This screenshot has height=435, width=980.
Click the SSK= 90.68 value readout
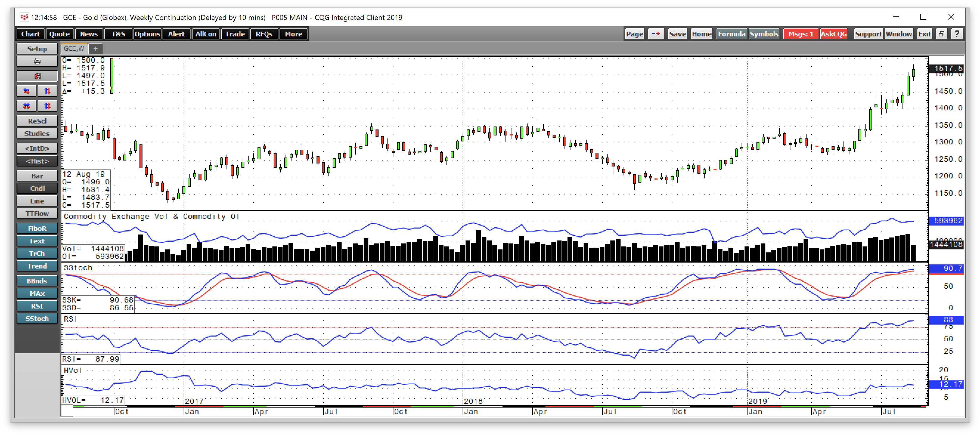(x=98, y=300)
